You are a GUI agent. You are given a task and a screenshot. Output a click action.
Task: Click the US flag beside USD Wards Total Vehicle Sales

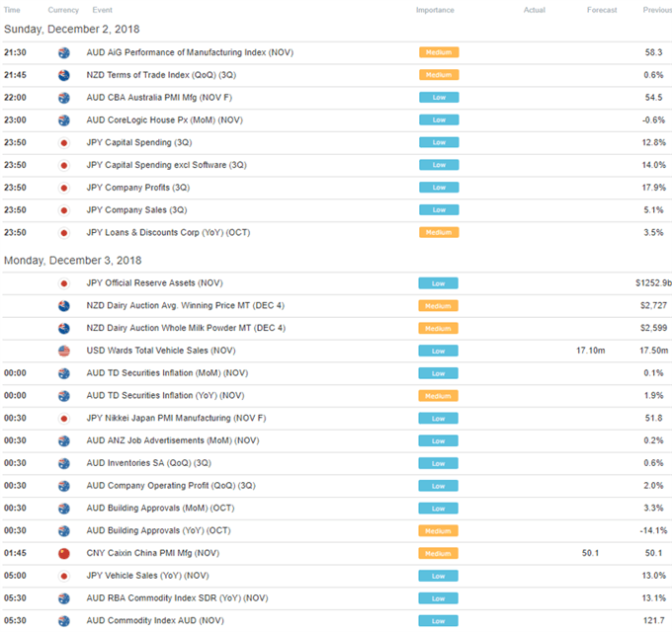[64, 352]
